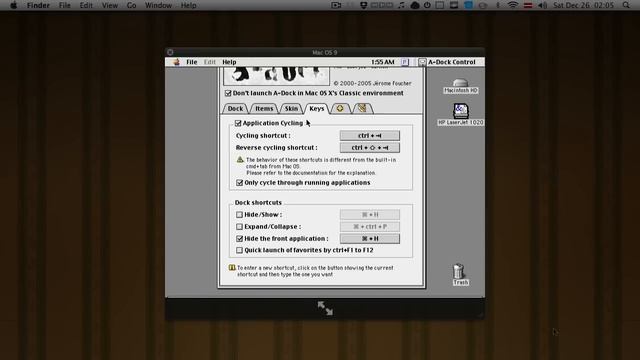Screen dimensions: 640x360
Task: Close the Mac OS 9 emulator window
Action: [170, 52]
